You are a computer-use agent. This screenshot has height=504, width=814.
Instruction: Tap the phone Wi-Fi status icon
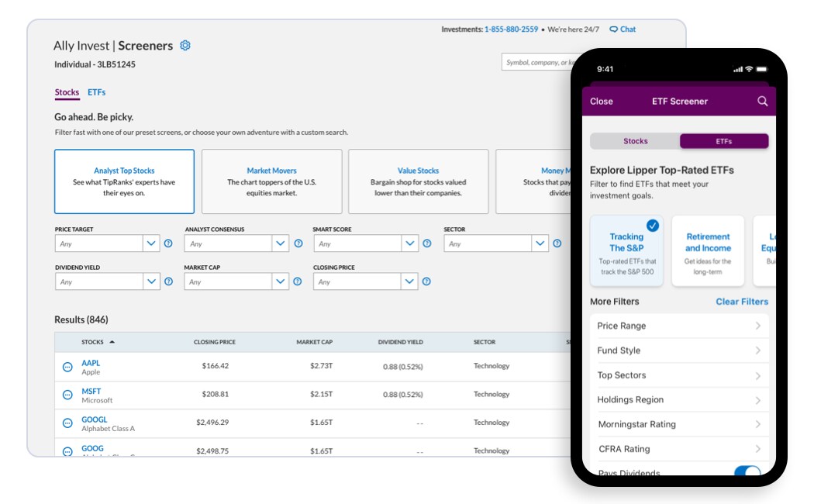749,69
